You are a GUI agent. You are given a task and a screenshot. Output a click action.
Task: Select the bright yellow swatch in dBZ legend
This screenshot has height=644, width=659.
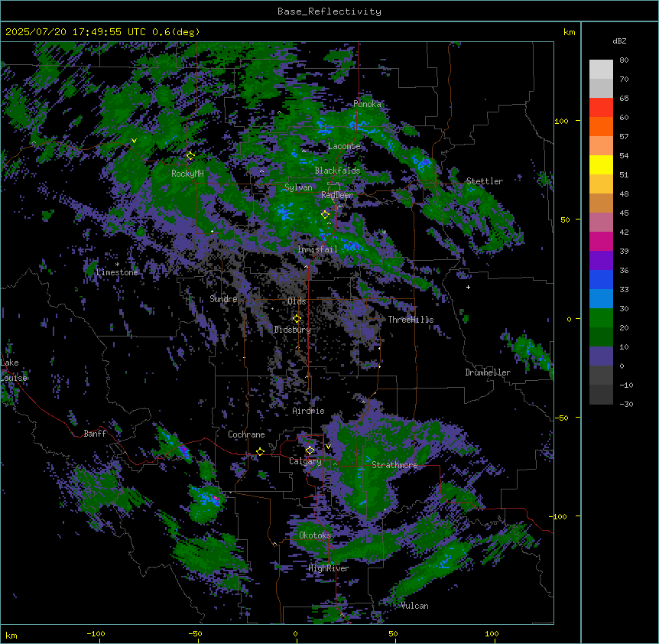point(601,164)
